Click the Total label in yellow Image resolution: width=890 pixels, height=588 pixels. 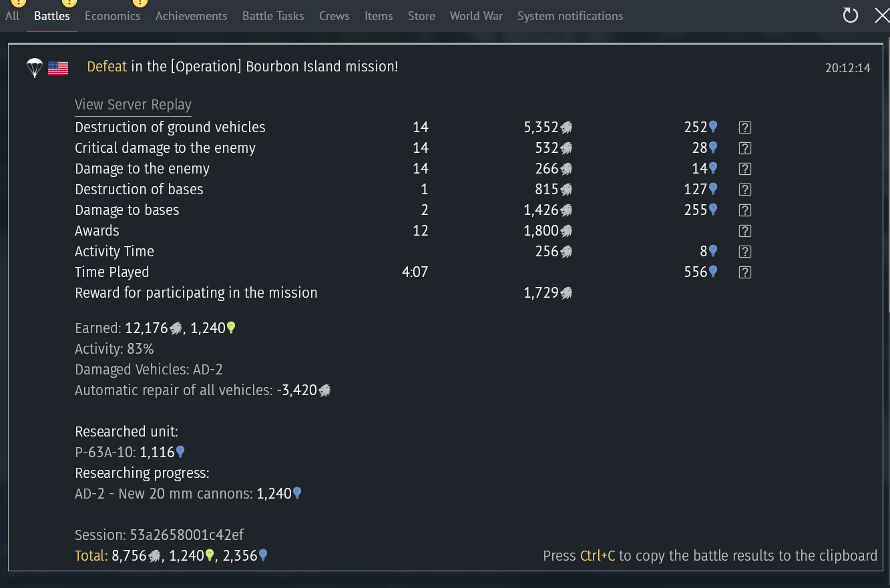tap(91, 556)
